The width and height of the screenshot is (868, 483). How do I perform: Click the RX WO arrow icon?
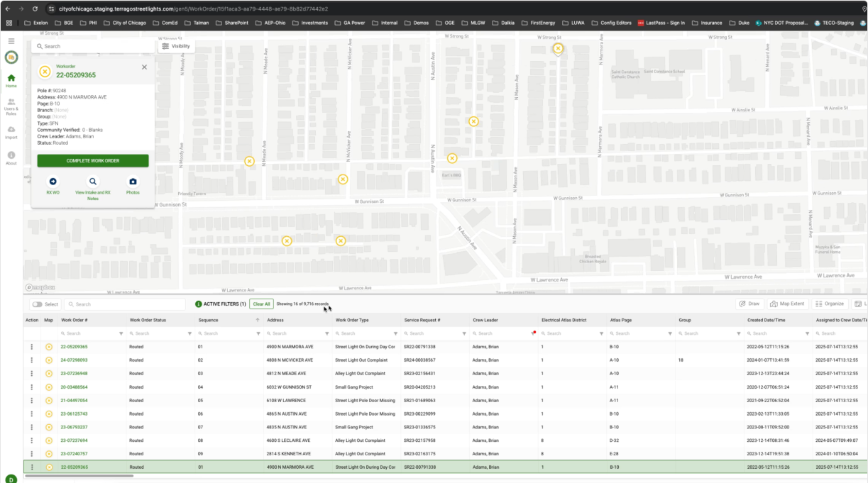tap(53, 182)
